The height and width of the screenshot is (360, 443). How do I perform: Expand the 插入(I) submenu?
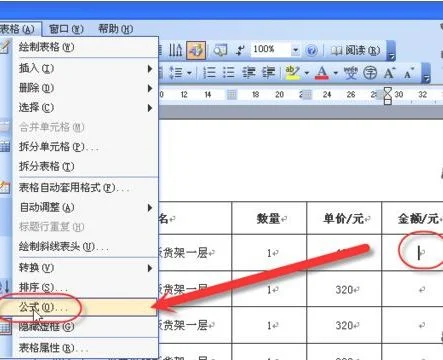(85, 68)
